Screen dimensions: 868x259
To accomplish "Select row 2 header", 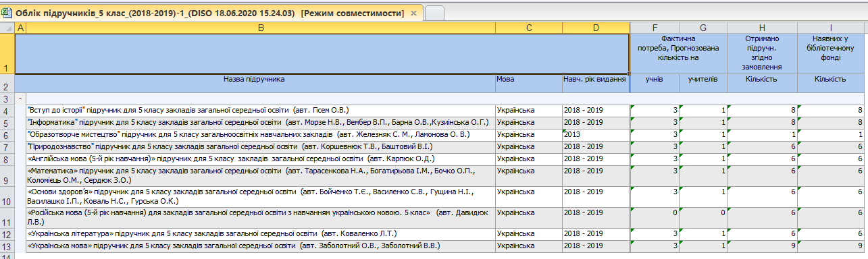I will point(7,84).
